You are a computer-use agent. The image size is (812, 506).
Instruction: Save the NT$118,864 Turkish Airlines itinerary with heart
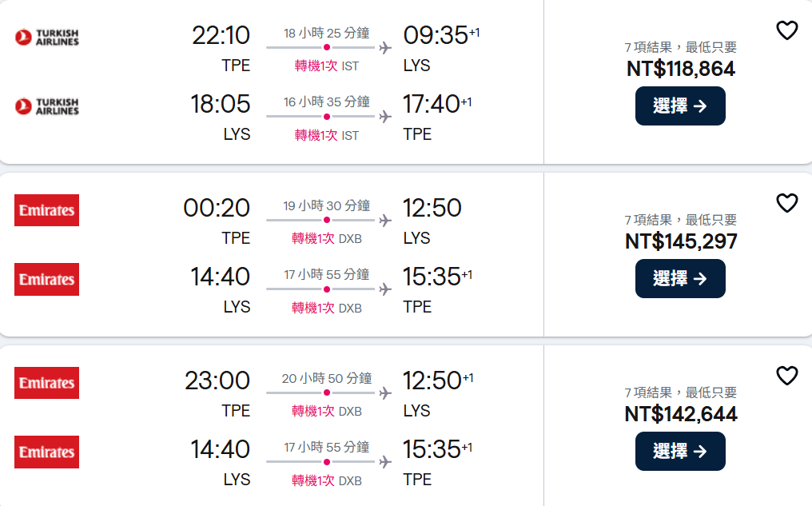[x=787, y=31]
